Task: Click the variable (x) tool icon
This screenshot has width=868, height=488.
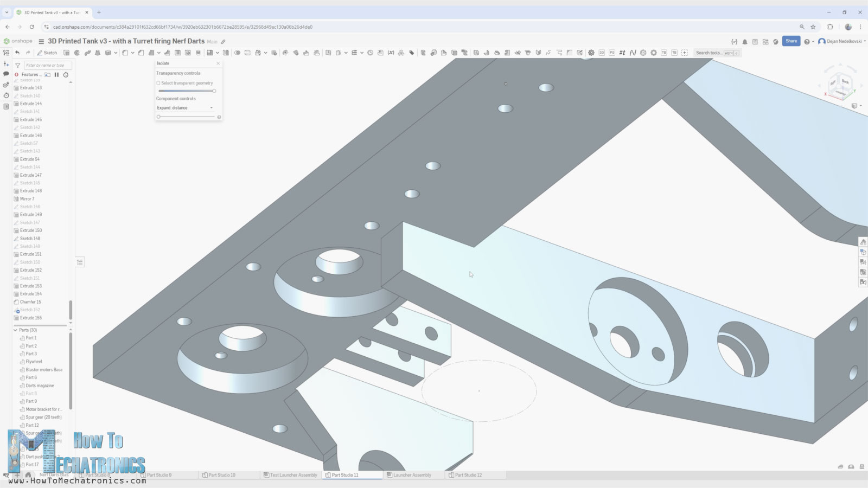Action: pos(391,53)
